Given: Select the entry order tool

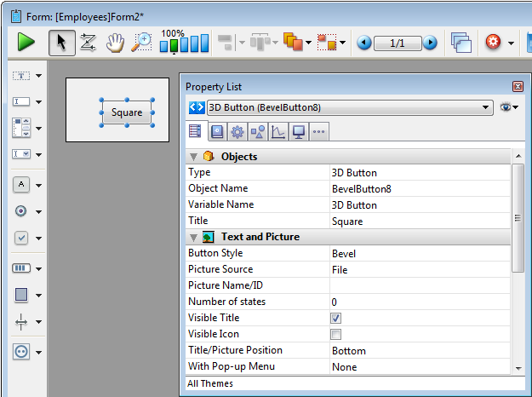Looking at the screenshot, I should pos(87,43).
